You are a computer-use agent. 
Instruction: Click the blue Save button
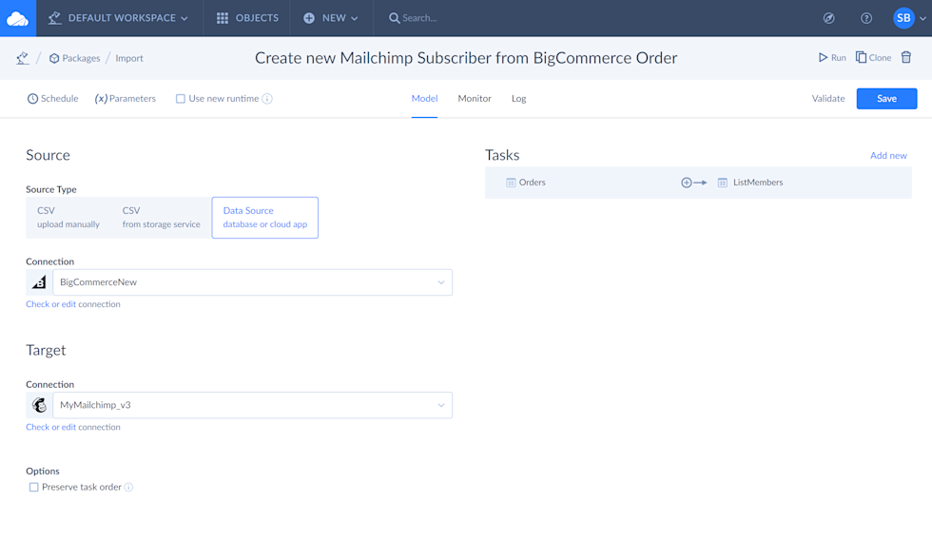point(886,99)
